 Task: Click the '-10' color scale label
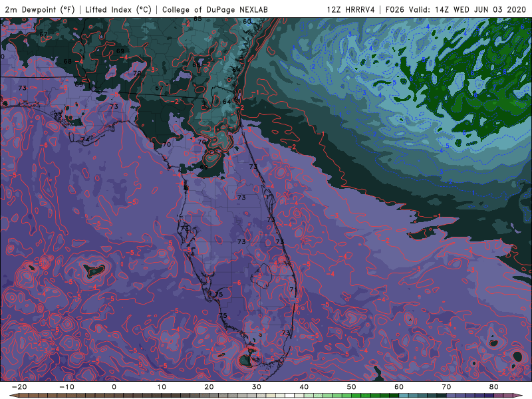[x=66, y=387]
